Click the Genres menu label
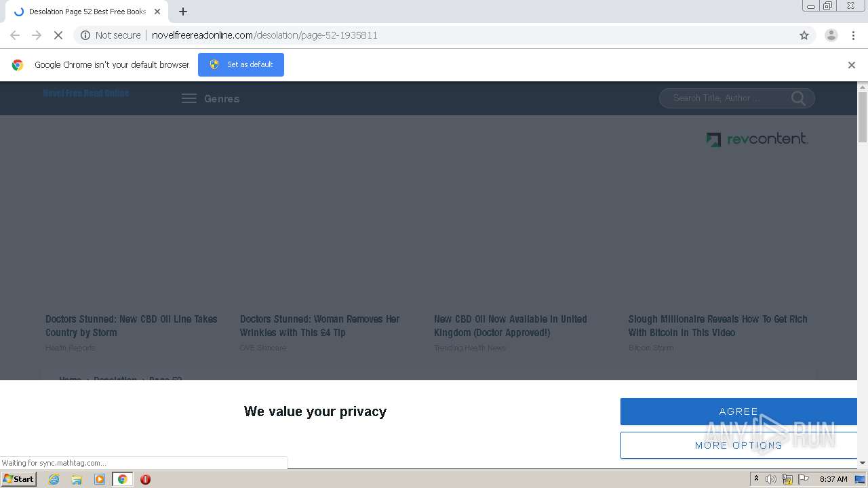This screenshot has height=488, width=868. click(222, 98)
